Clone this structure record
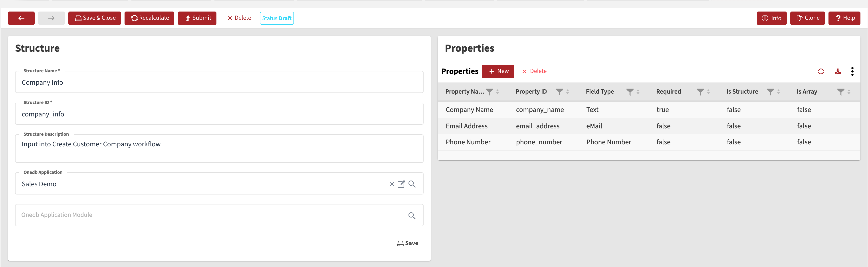 click(807, 18)
